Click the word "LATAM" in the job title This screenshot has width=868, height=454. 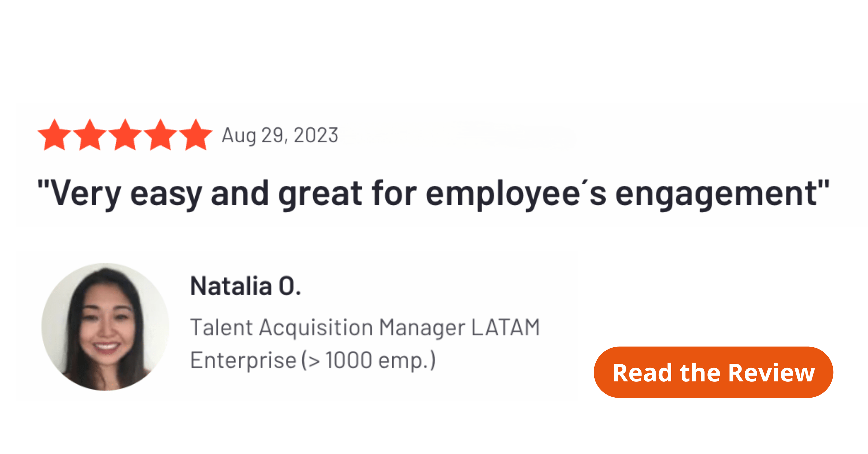[x=505, y=327]
